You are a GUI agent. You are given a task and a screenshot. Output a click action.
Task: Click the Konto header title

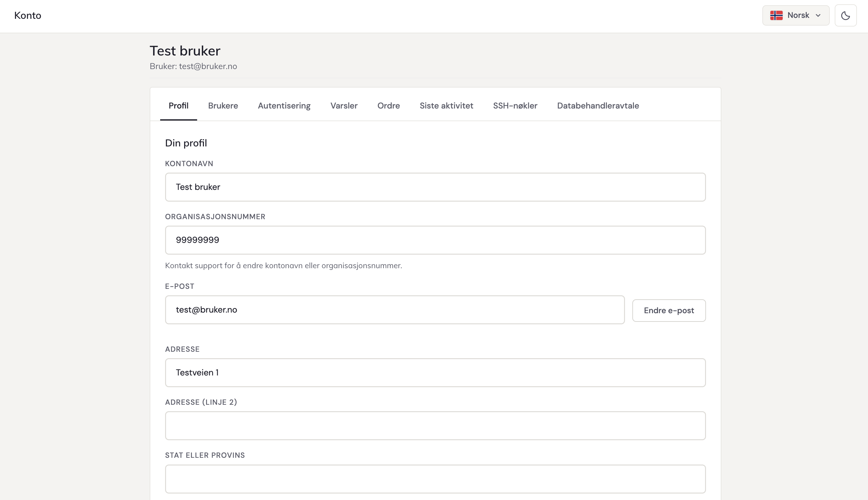pos(28,15)
